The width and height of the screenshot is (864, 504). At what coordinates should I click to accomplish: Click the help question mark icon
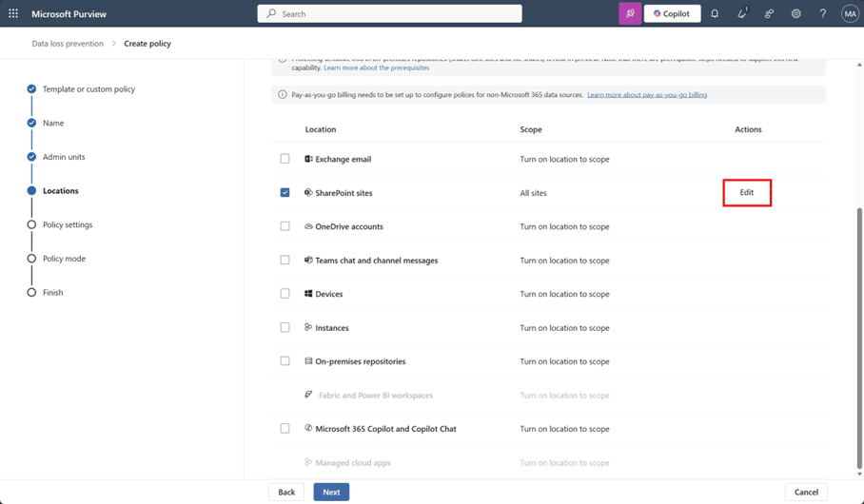[x=823, y=14]
